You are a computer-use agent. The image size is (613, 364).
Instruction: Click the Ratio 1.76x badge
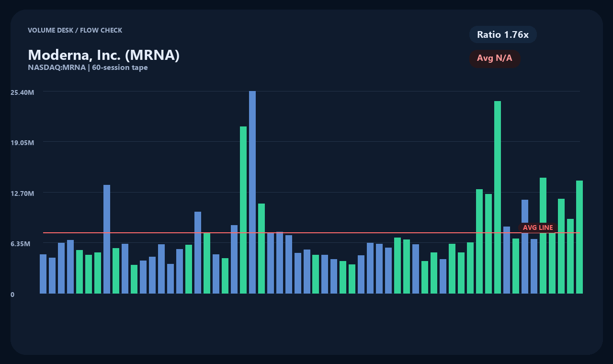[503, 34]
